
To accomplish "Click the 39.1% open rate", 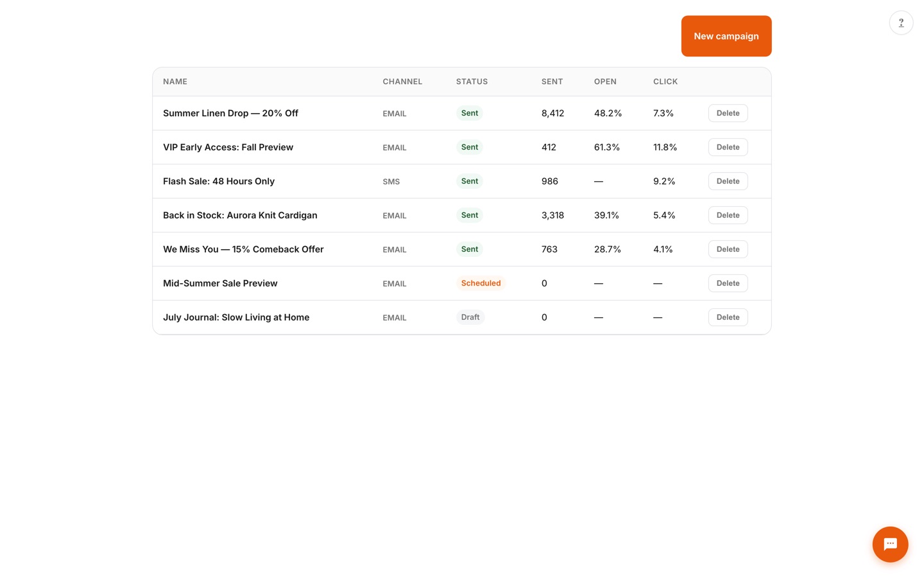I will [606, 215].
